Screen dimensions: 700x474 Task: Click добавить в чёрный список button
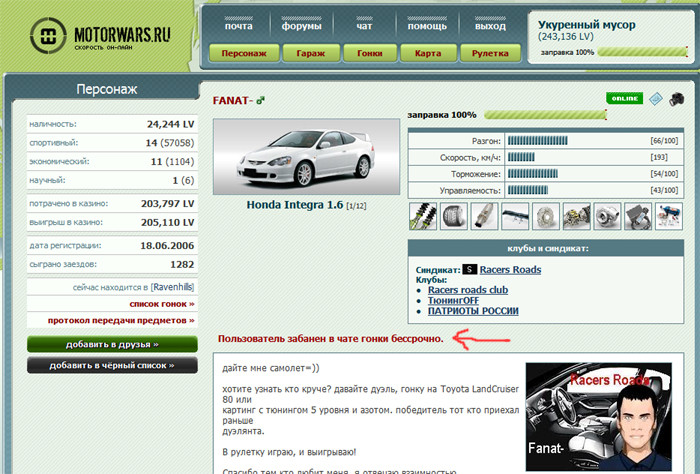pos(112,365)
